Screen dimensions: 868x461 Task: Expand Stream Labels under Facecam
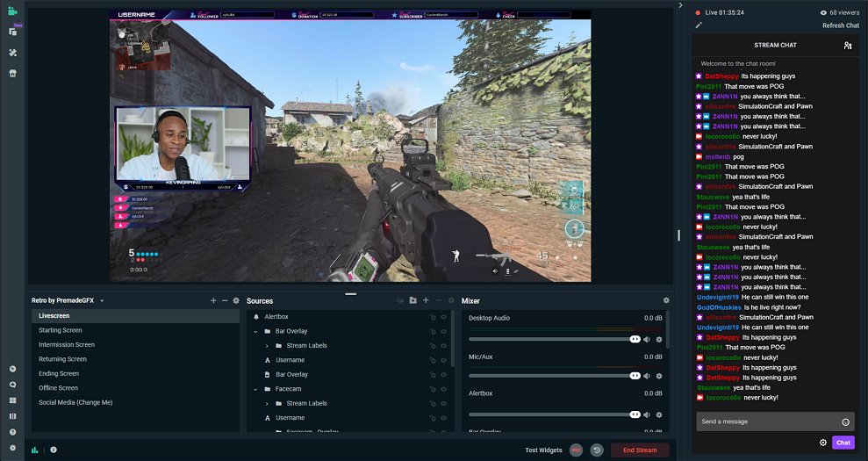click(x=267, y=403)
